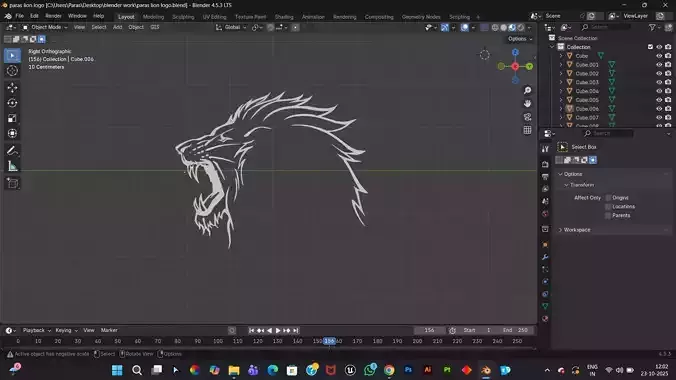676x380 pixels.
Task: Open the Material properties tab icon
Action: click(545, 319)
